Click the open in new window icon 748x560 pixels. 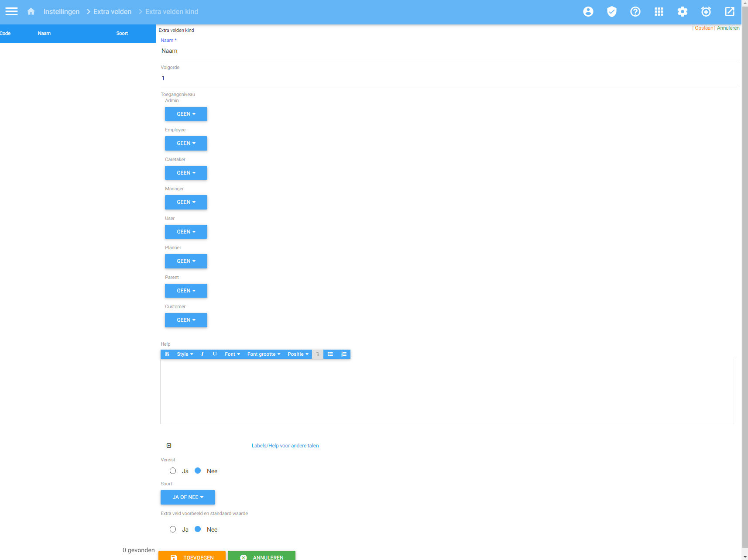pyautogui.click(x=729, y=12)
